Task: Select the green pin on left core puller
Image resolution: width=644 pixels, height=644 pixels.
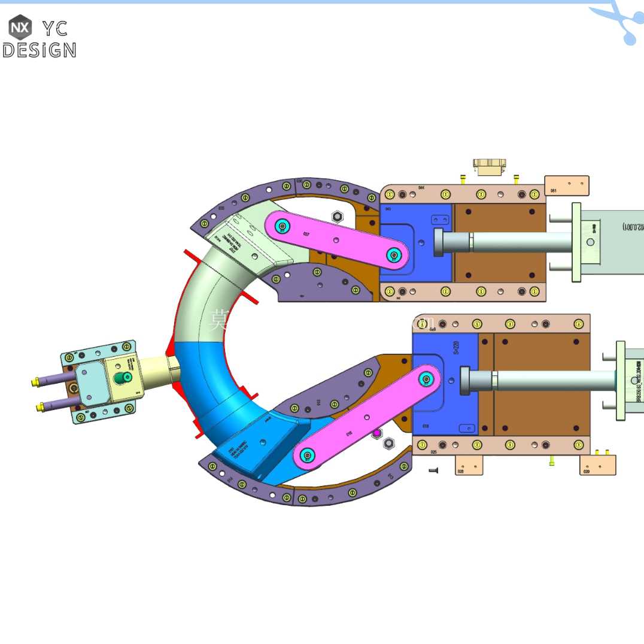Action: tap(122, 378)
